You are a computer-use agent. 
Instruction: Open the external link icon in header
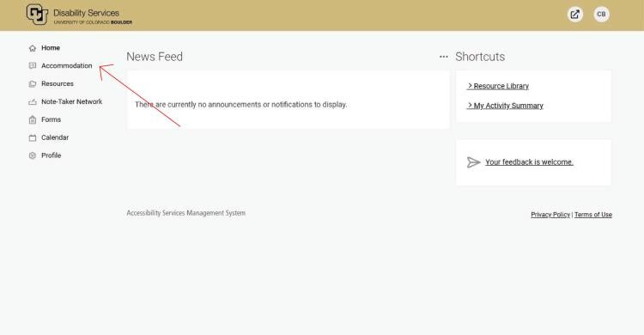tap(575, 15)
